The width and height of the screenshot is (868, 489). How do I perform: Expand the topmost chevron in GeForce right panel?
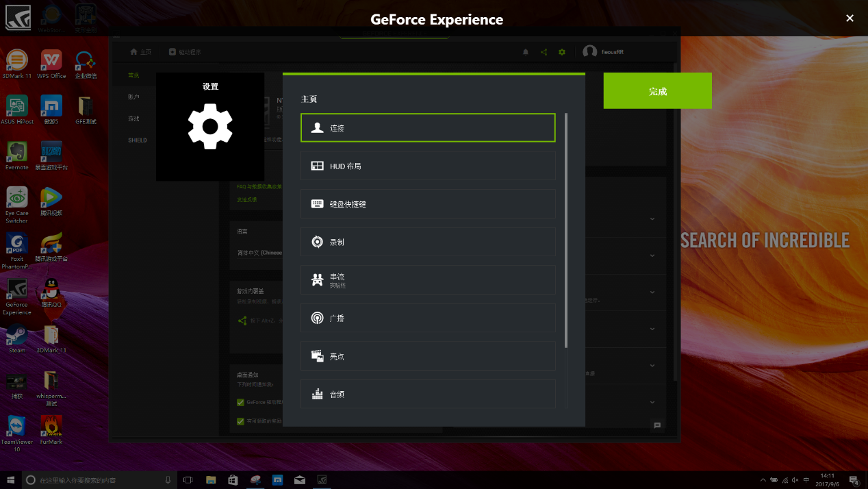[652, 219]
